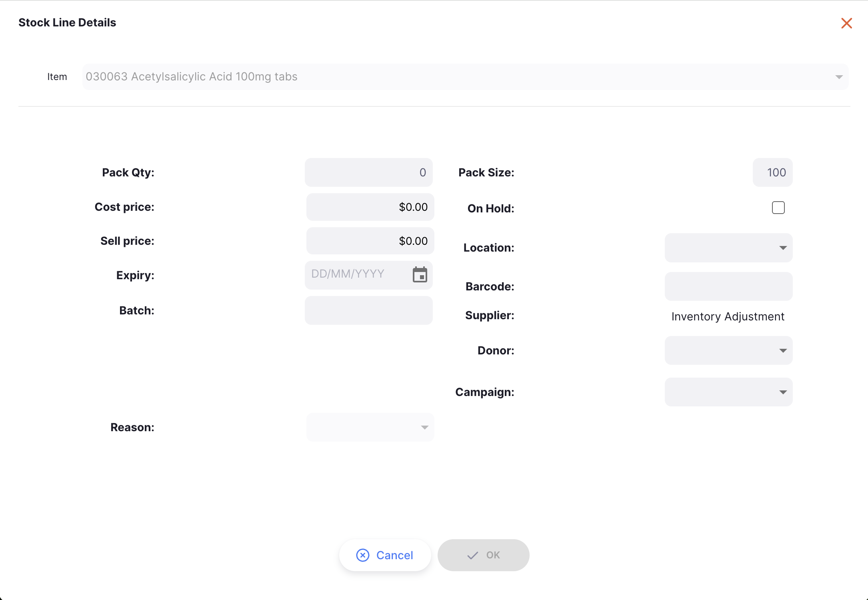Open the Item selector dropdown arrow
868x600 pixels.
839,77
